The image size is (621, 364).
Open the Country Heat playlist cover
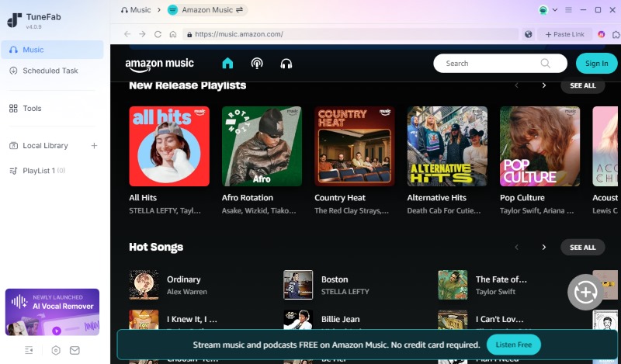pyautogui.click(x=355, y=146)
